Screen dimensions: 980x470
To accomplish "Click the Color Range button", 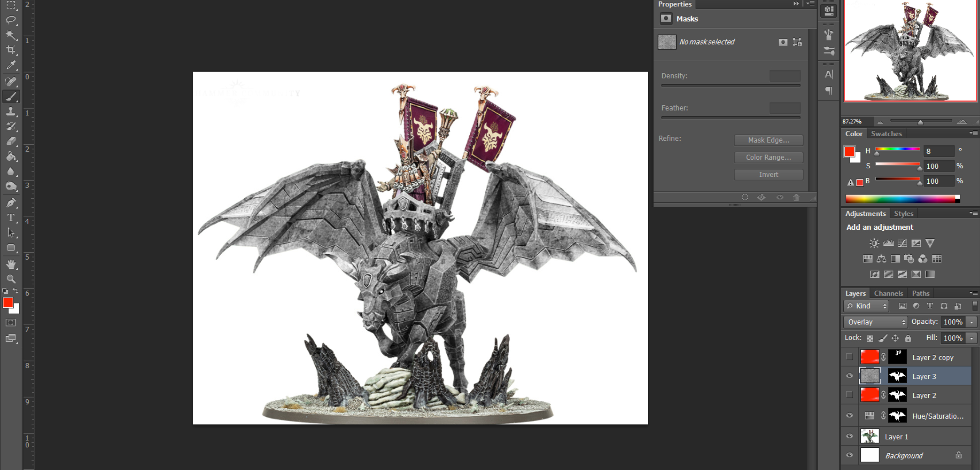I will point(768,158).
